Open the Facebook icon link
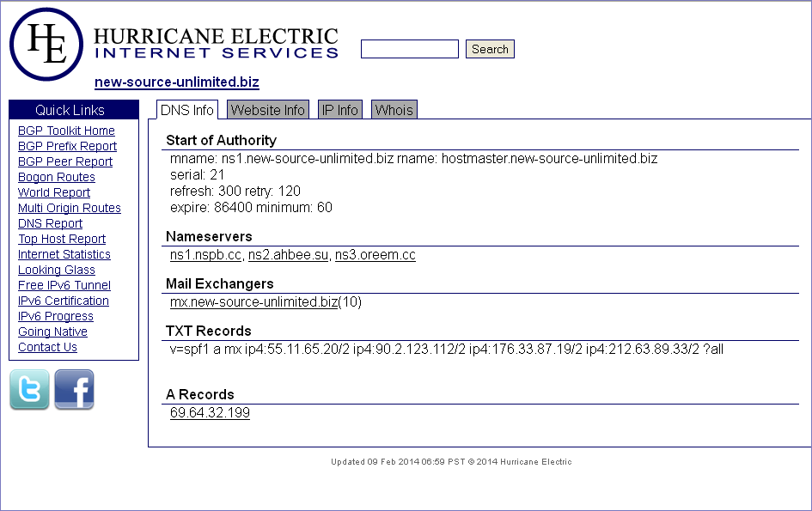Screen dimensions: 812x511 pyautogui.click(x=74, y=389)
